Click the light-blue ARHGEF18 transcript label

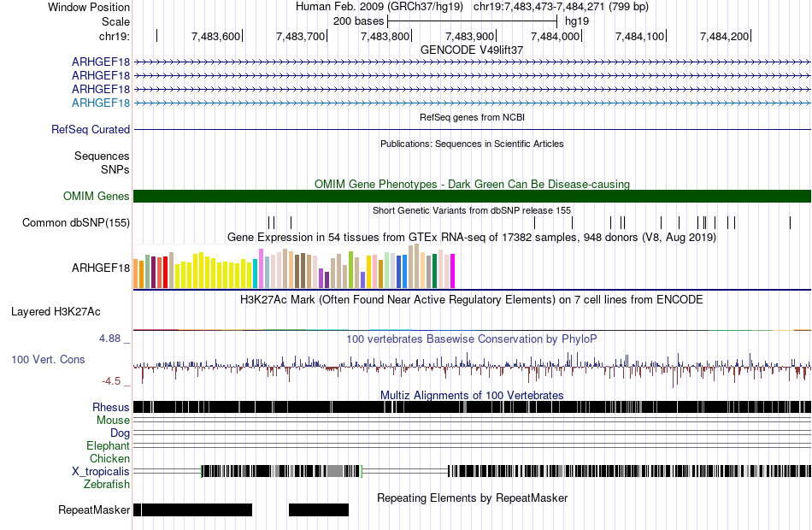pyautogui.click(x=101, y=103)
